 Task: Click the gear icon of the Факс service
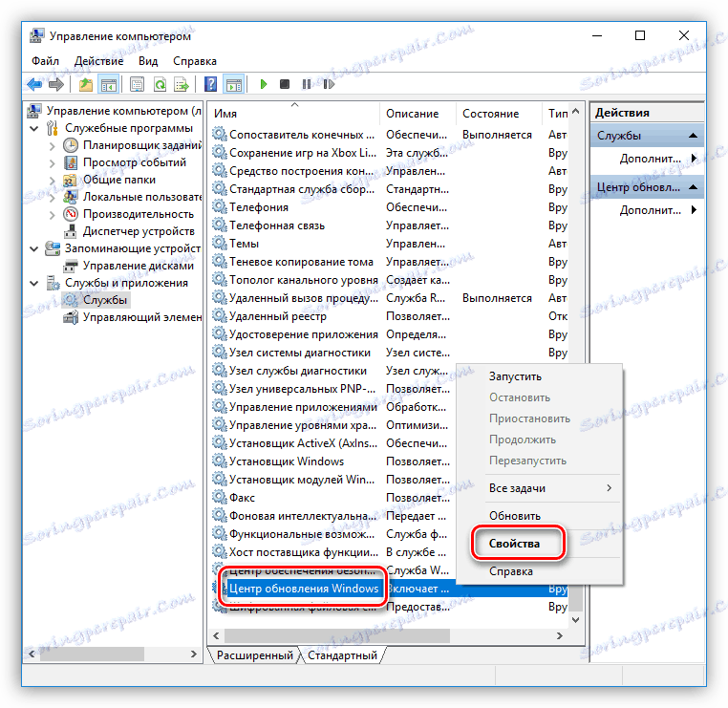point(219,497)
